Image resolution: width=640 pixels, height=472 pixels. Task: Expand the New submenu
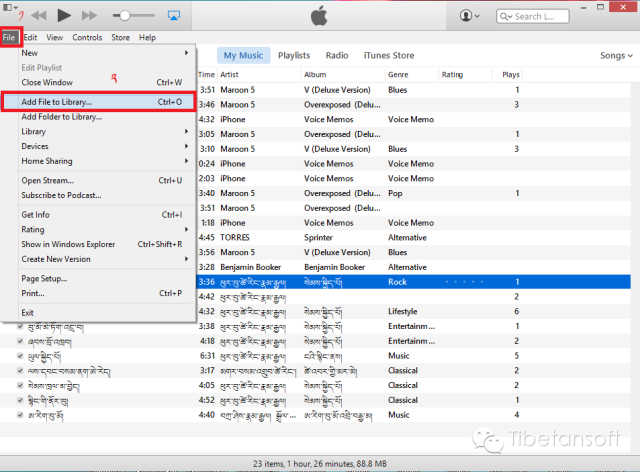[105, 53]
